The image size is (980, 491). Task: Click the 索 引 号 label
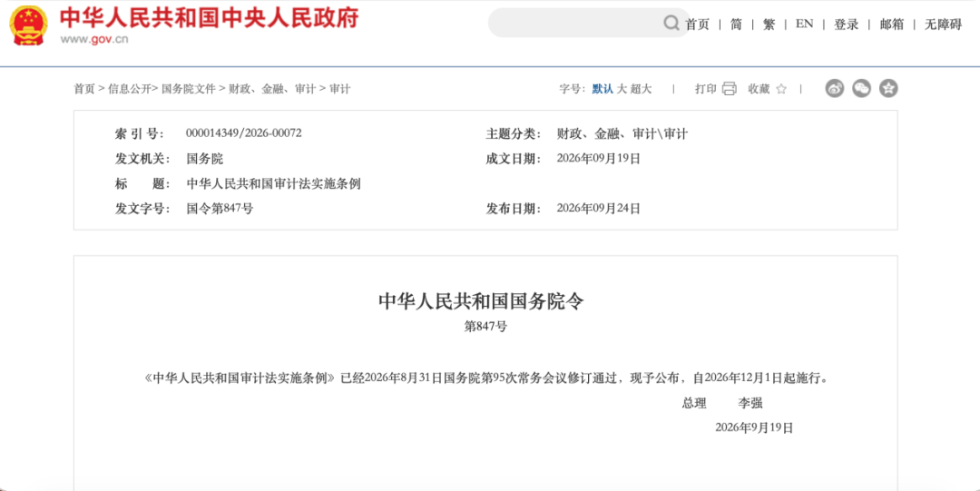pos(140,133)
